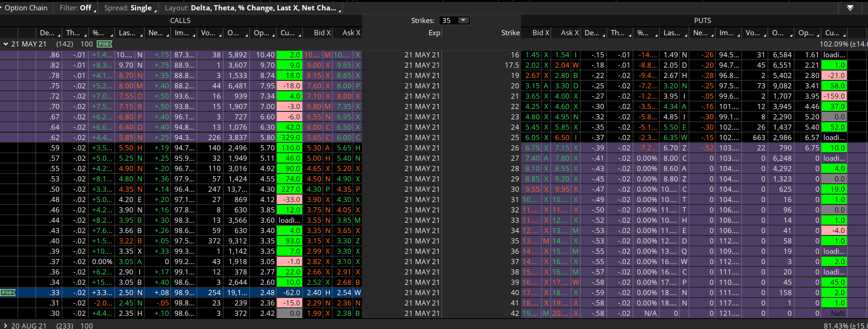Click calls bid 5.30 on strike 26 row

[x=314, y=148]
